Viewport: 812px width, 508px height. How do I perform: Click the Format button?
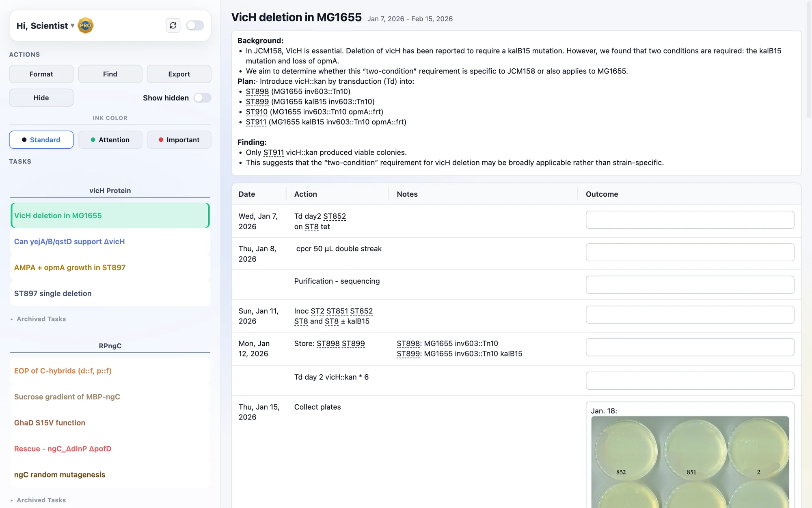(41, 74)
